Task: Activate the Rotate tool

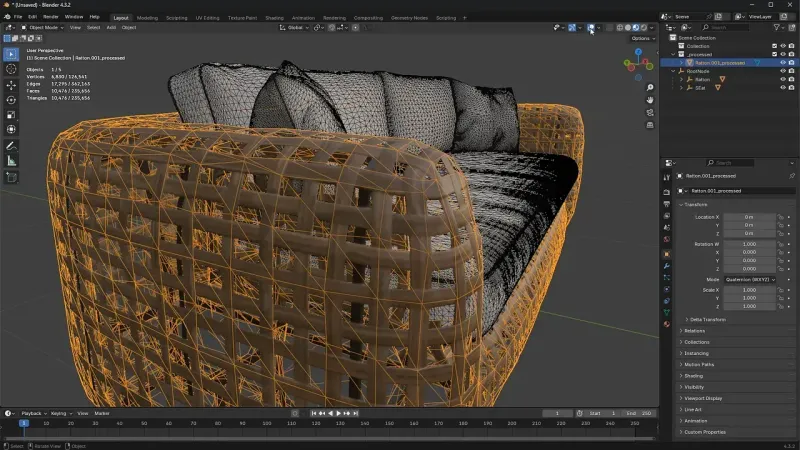Action: click(x=12, y=100)
